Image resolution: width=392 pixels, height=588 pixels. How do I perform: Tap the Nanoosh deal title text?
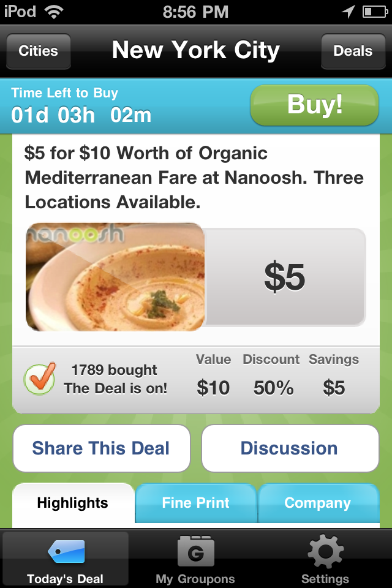[x=194, y=178]
